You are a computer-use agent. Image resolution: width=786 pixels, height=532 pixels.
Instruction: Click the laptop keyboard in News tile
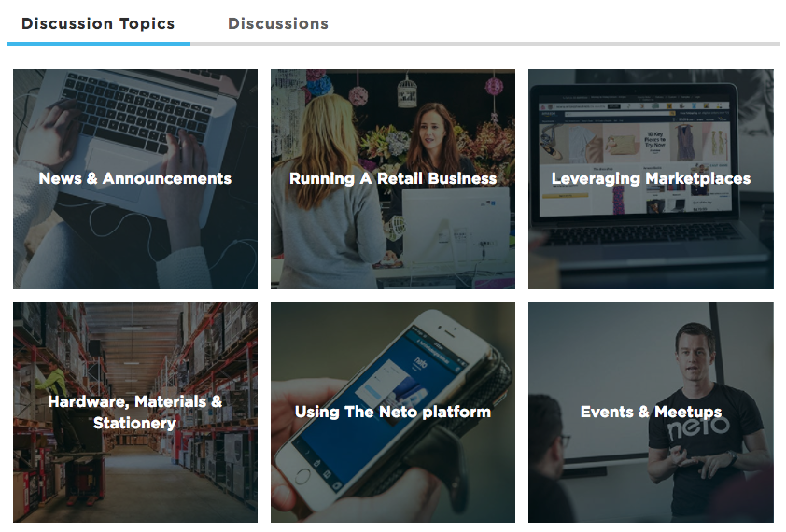136,113
